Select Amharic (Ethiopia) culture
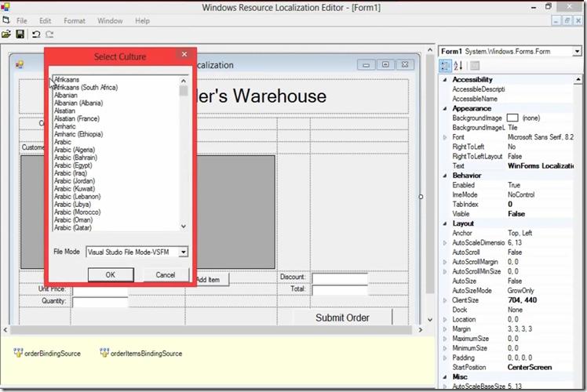This screenshot has height=392, width=587. [78, 134]
